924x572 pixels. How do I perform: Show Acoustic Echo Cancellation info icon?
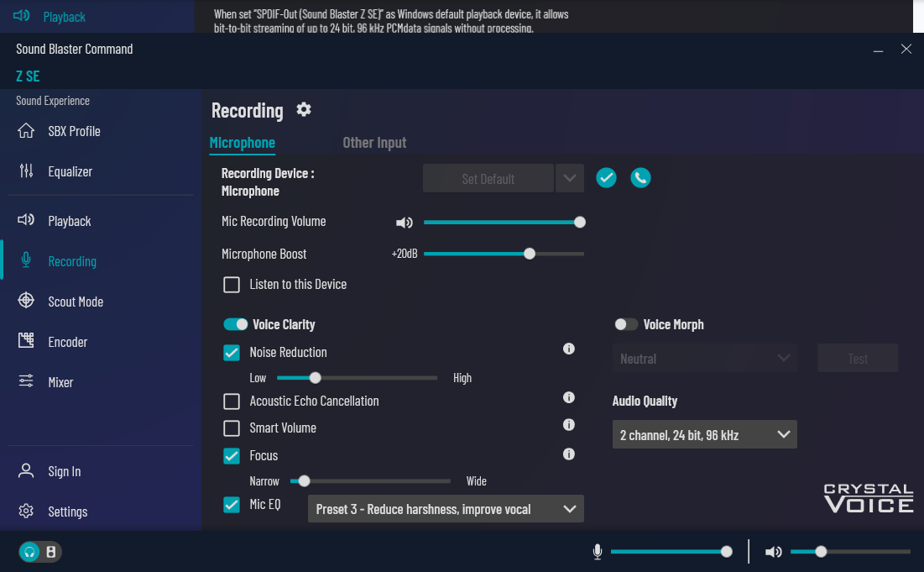pyautogui.click(x=569, y=397)
